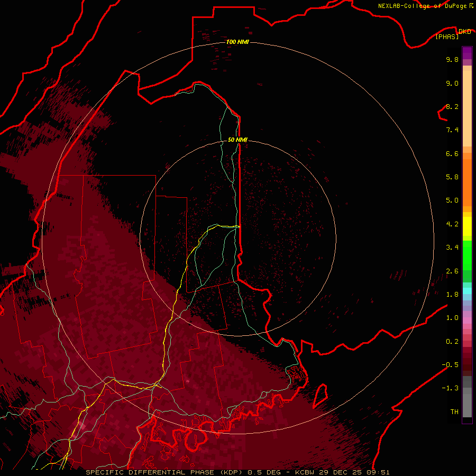Click the 8.2 legend value
The width and height of the screenshot is (476, 476).
(x=452, y=106)
